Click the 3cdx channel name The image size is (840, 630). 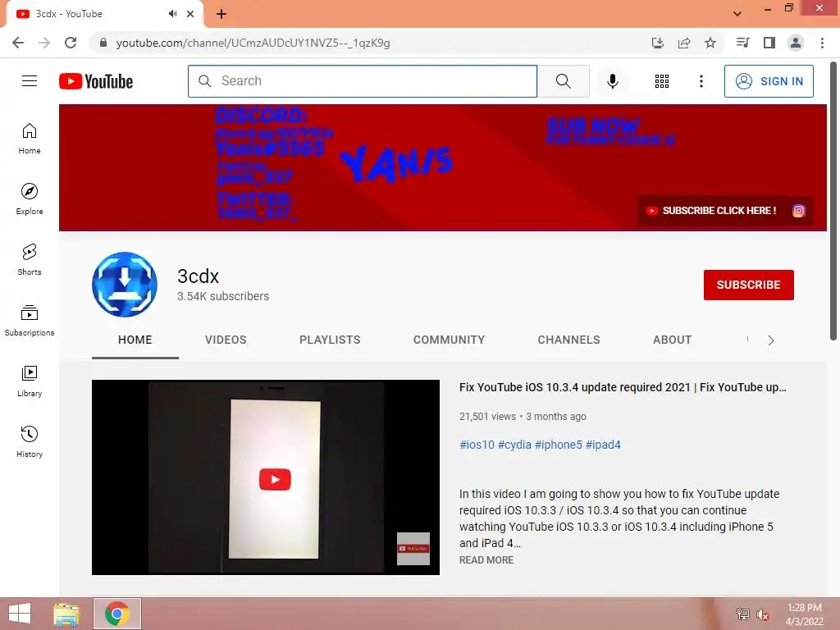coord(199,276)
